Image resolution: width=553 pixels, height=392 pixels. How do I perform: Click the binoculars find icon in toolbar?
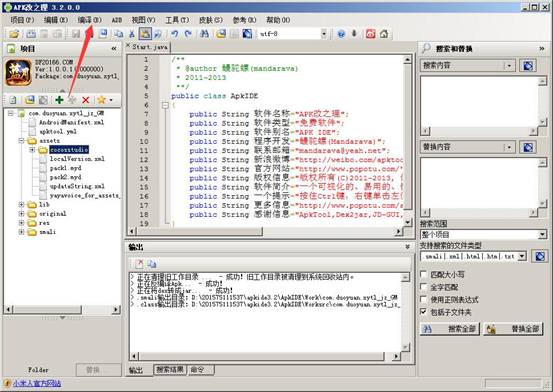pyautogui.click(x=204, y=34)
